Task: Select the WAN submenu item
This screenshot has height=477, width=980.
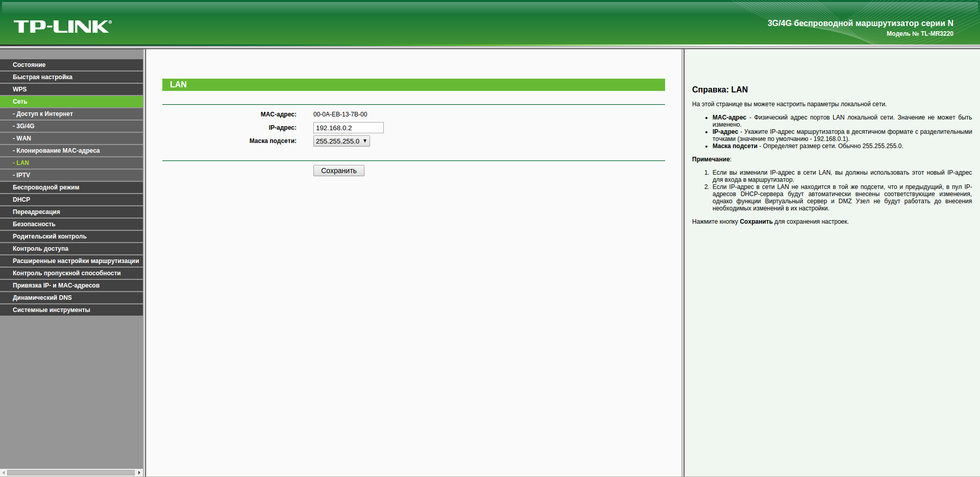Action: pos(71,138)
